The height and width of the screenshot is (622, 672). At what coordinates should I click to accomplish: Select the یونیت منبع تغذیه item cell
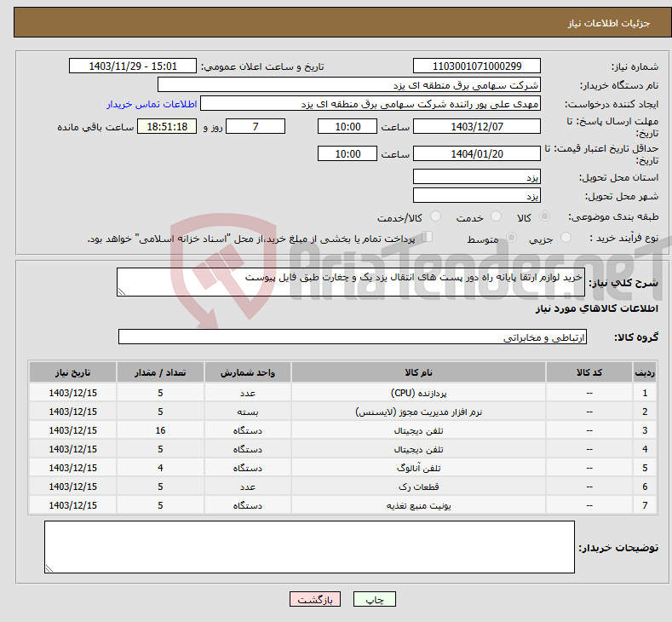click(418, 505)
